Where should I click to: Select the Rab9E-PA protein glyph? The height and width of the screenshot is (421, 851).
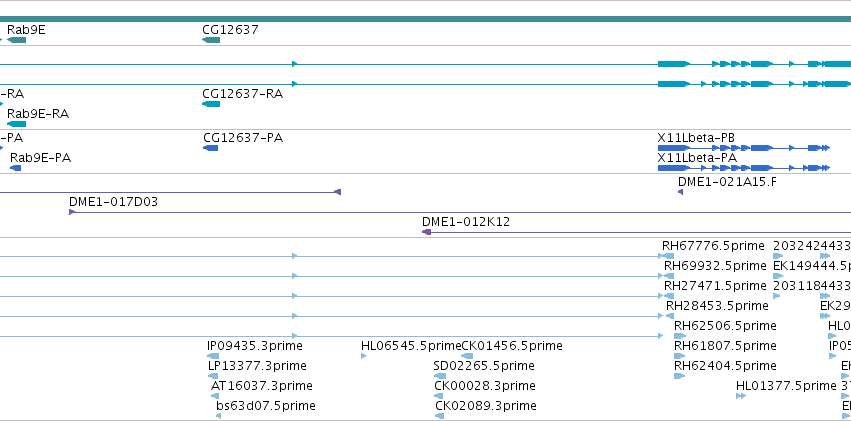[x=16, y=168]
